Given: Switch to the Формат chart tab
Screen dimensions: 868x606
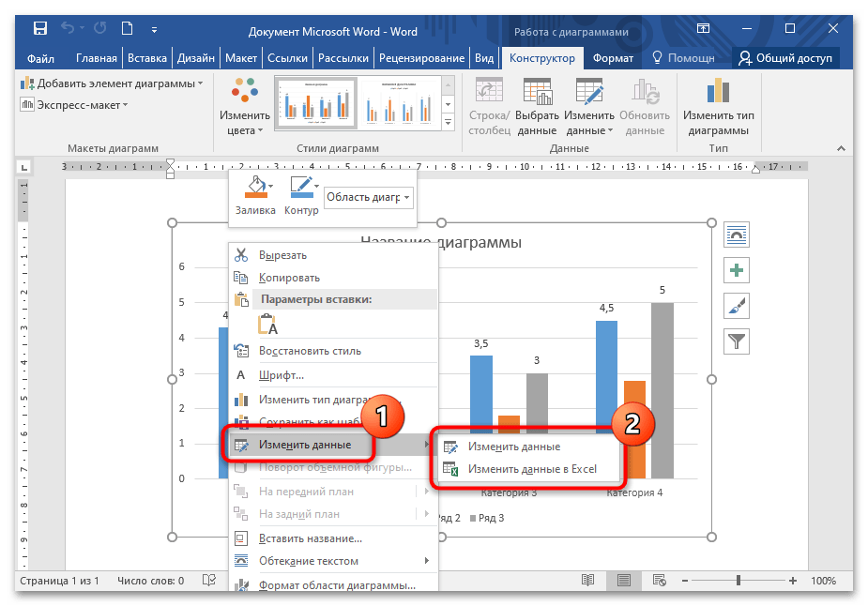Looking at the screenshot, I should [x=613, y=58].
